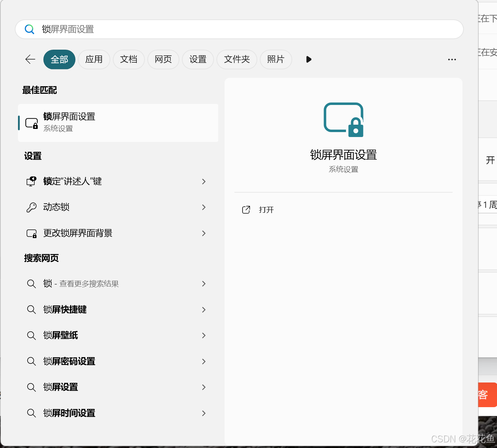Focus the search field containing 锁屏界面设置

[239, 29]
